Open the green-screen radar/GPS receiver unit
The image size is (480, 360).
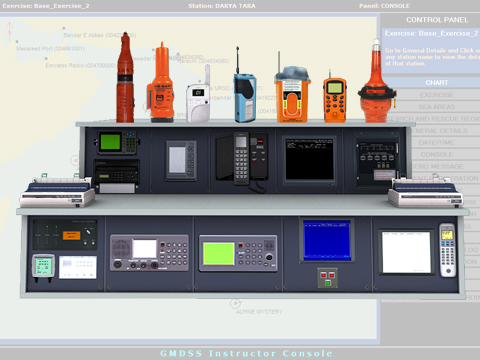coord(118,142)
